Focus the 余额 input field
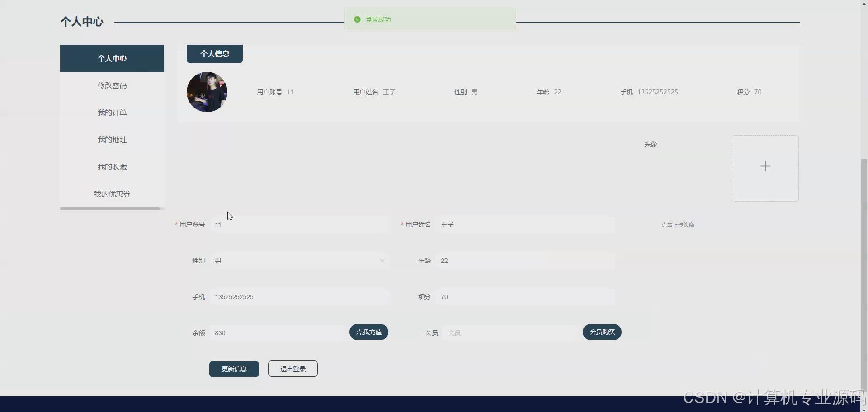868x412 pixels. (x=277, y=333)
